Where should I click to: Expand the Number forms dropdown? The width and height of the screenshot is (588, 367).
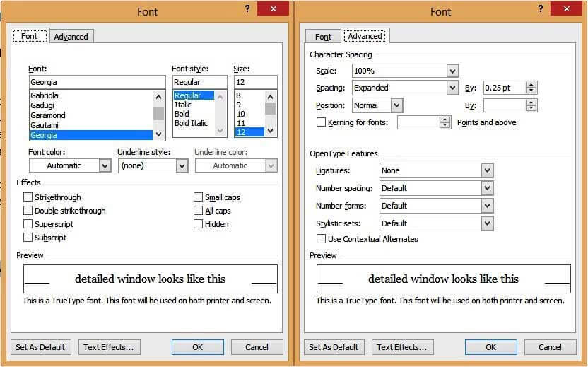coord(487,206)
